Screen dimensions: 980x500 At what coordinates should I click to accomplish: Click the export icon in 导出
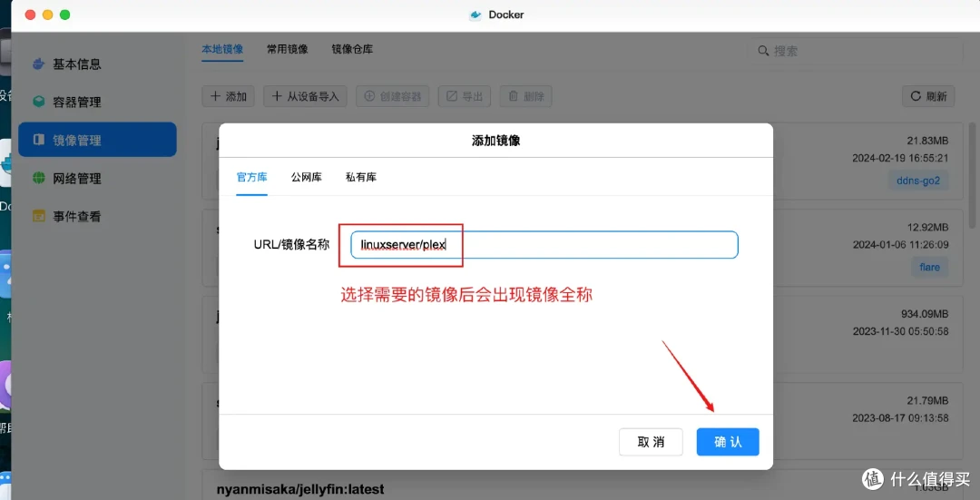click(x=452, y=96)
